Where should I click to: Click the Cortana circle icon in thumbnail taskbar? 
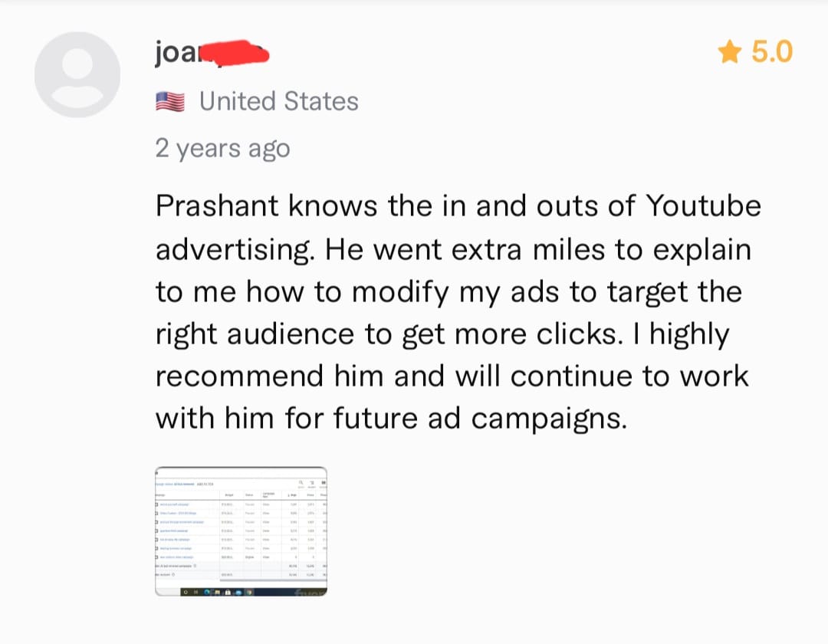pyautogui.click(x=184, y=592)
